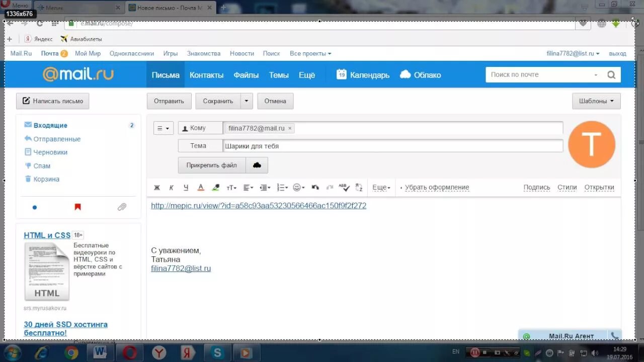Viewport: 644px width, 362px height.
Task: Open the Календарь calendar
Action: 363,75
